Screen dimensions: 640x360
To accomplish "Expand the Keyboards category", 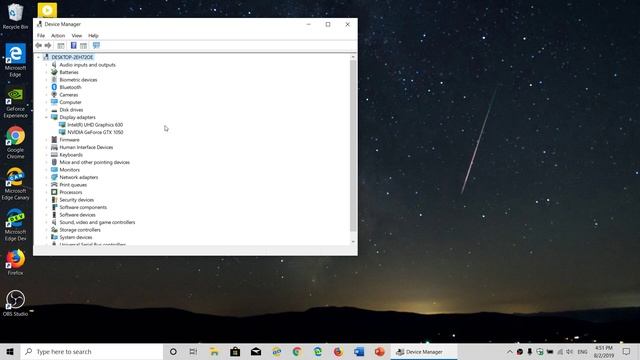I will tap(46, 155).
